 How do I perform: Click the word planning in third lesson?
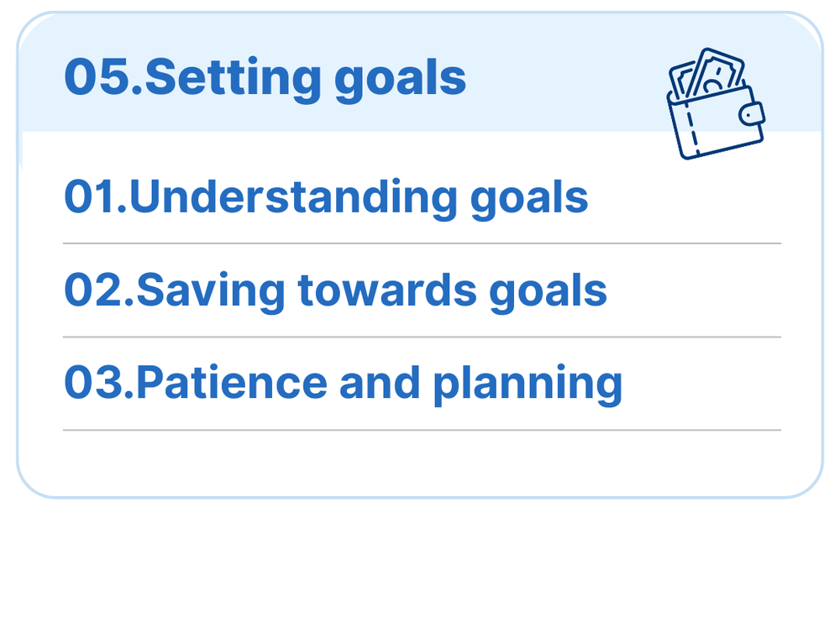527,384
